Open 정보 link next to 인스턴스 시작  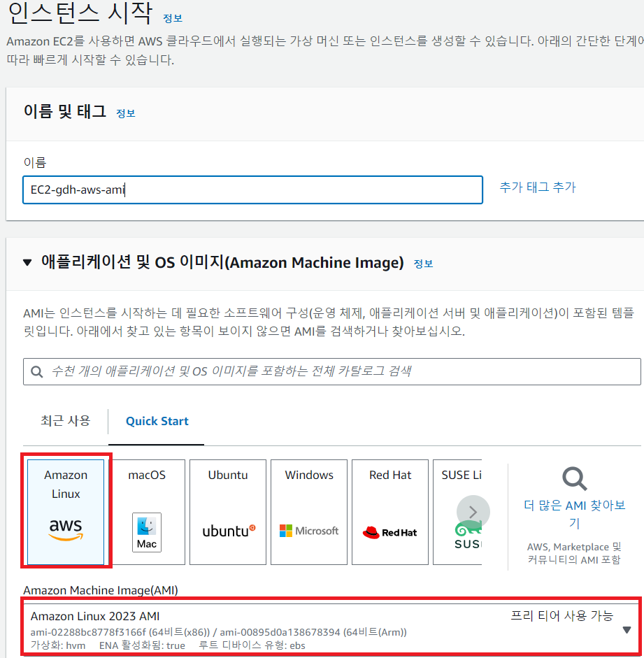point(173,18)
